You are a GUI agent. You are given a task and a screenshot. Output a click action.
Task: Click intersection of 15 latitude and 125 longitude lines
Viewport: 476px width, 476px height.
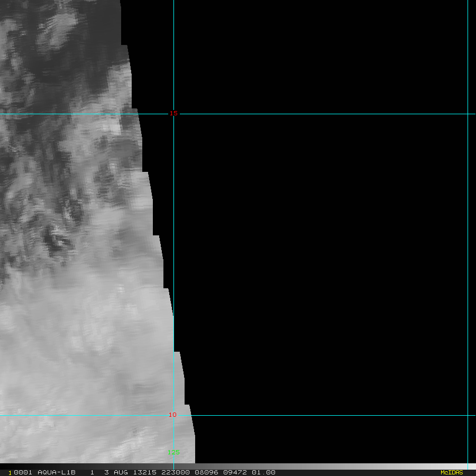tap(173, 114)
